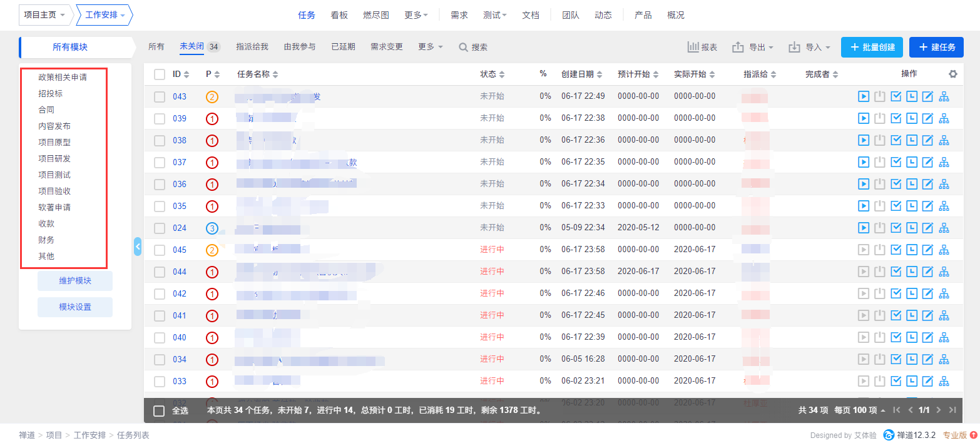Check the box for task 043

point(160,96)
